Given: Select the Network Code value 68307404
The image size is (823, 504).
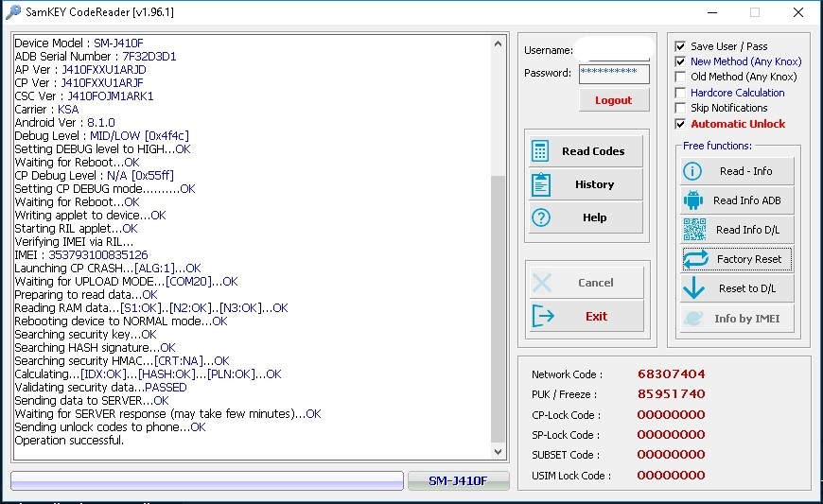Looking at the screenshot, I should point(671,374).
